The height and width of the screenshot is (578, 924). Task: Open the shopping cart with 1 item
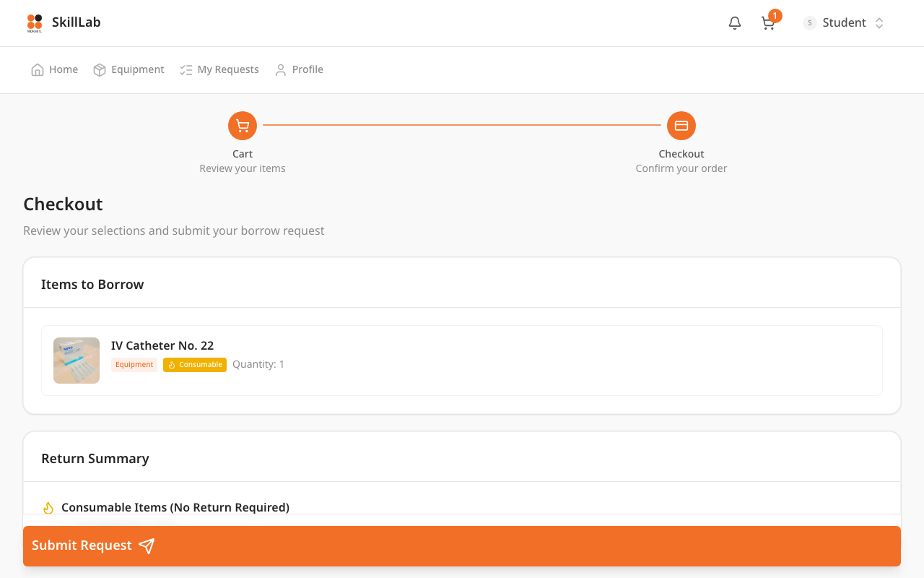[x=768, y=23]
